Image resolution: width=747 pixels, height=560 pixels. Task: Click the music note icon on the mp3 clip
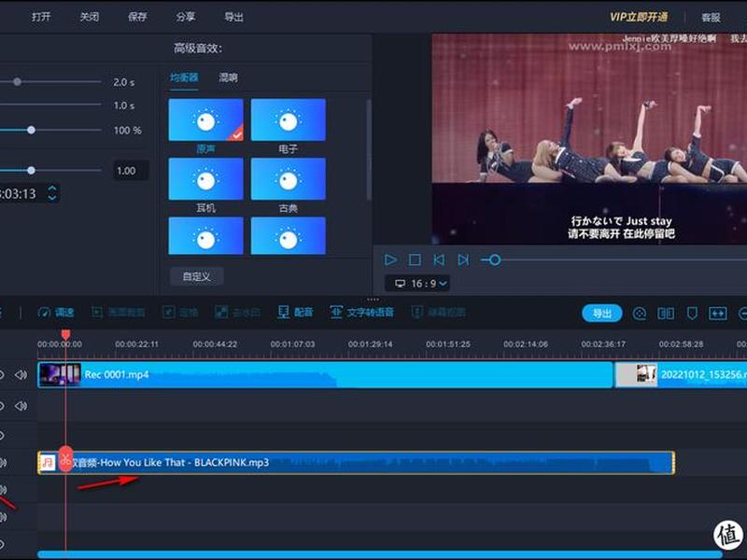(x=48, y=462)
